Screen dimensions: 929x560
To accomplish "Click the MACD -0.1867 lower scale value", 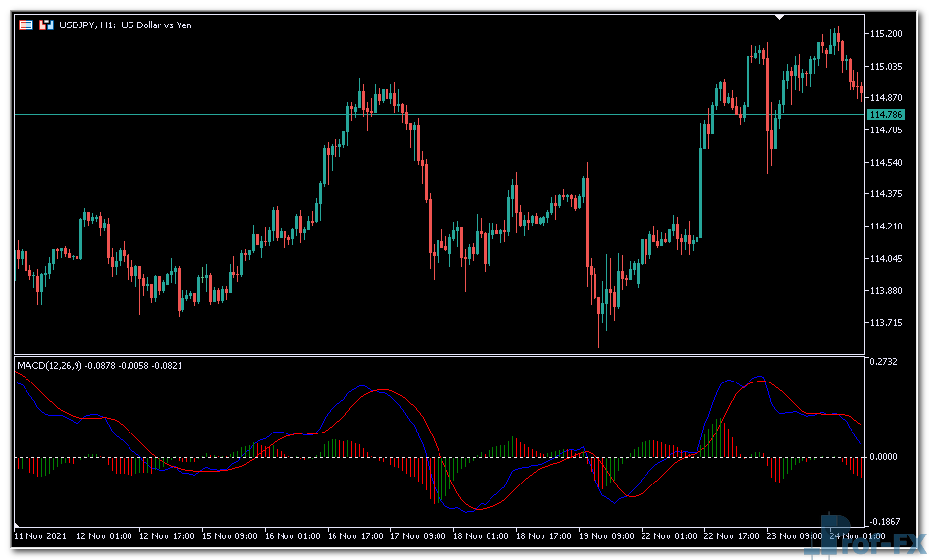I will pyautogui.click(x=886, y=522).
